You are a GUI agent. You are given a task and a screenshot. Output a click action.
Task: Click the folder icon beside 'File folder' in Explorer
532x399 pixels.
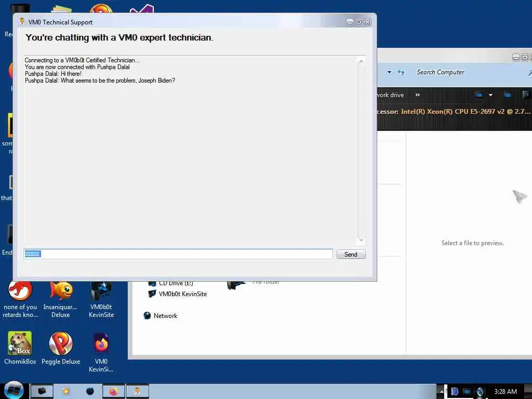coord(236,285)
